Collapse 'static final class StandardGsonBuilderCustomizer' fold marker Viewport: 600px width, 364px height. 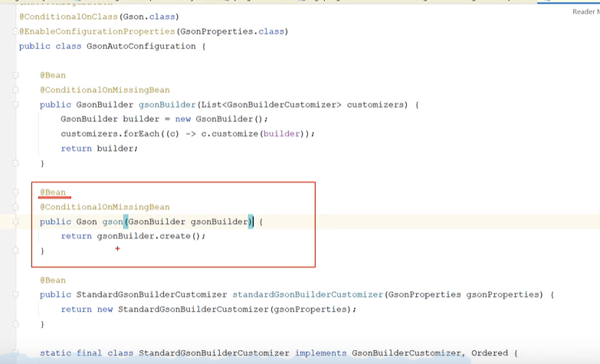pos(15,353)
